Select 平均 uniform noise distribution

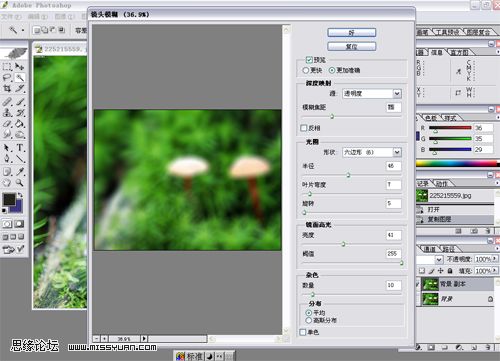(309, 313)
